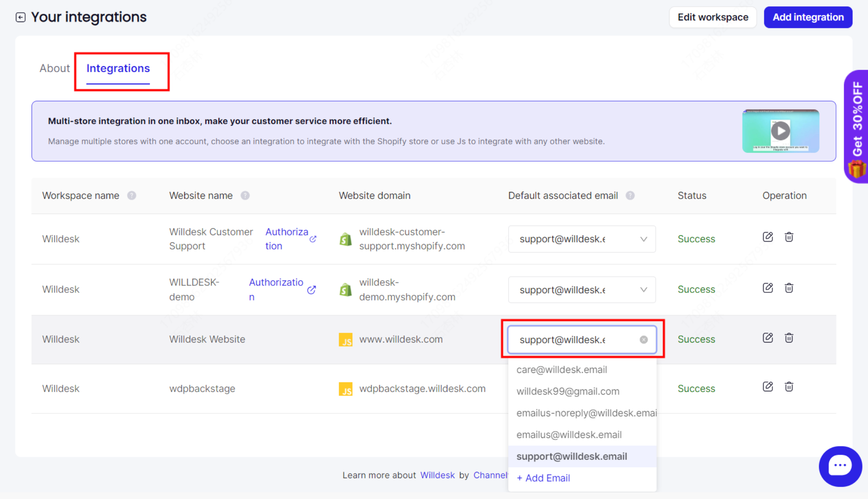This screenshot has height=499, width=868.
Task: Edit the Willdesk Customer Support integration
Action: (768, 237)
